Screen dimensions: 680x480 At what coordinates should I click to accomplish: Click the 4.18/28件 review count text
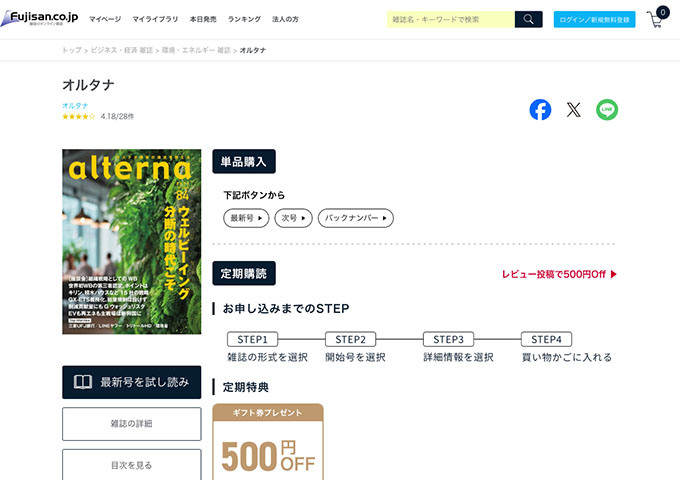pos(117,116)
